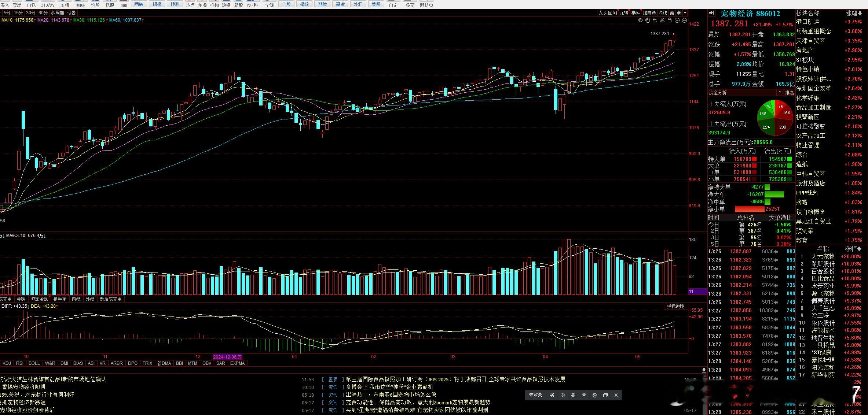
Task: Open 多周期 multi-period view
Action: coord(57,13)
